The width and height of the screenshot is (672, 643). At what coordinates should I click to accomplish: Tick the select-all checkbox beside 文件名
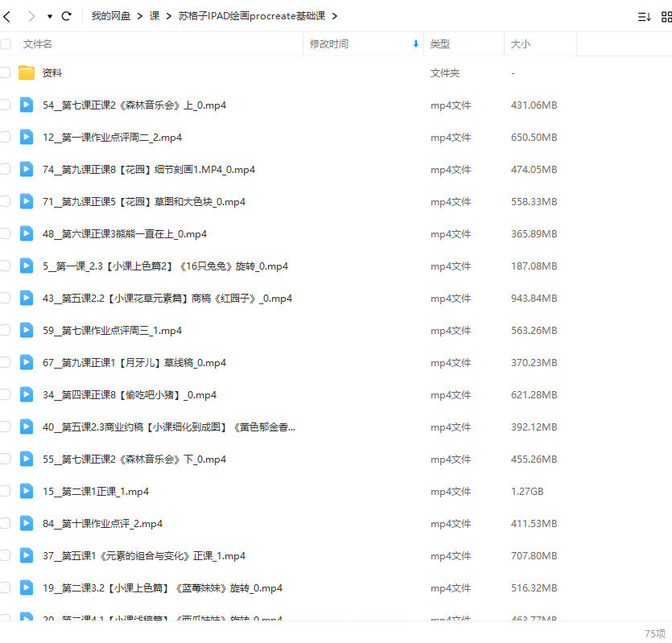tap(6, 44)
